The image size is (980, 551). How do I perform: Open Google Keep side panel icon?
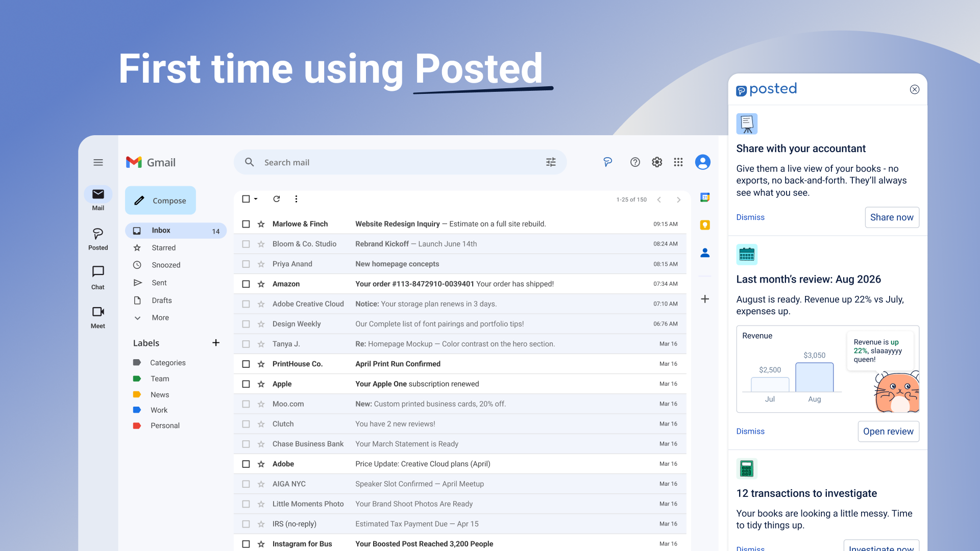coord(705,225)
